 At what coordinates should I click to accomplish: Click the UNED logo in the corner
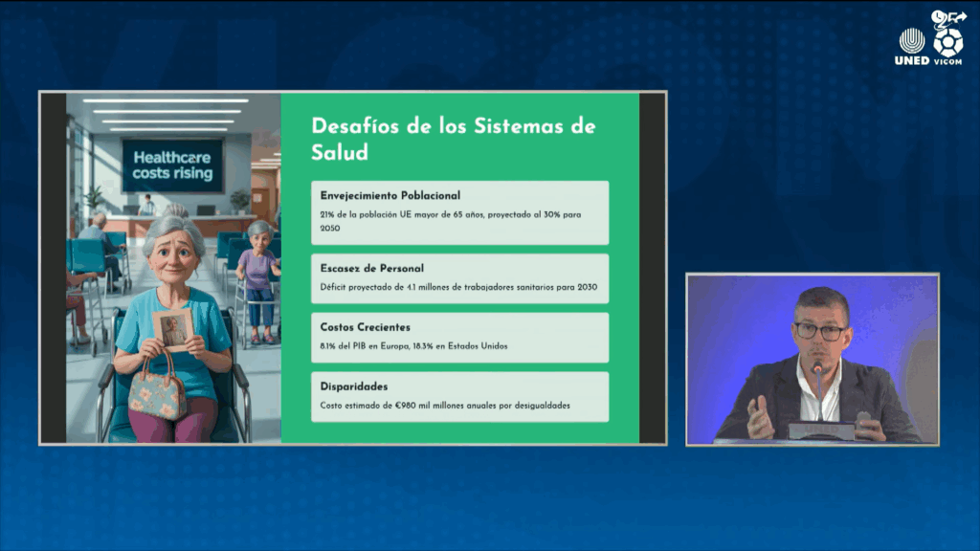[911, 47]
